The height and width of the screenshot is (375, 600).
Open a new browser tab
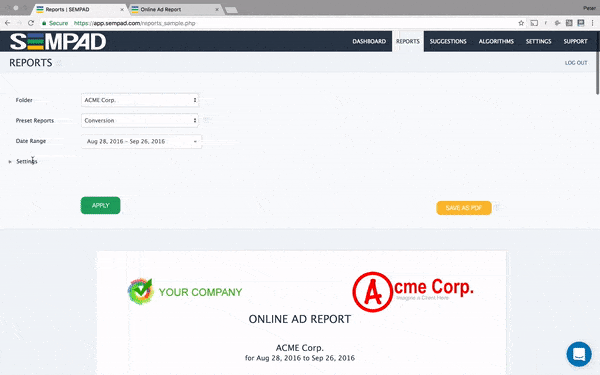pyautogui.click(x=231, y=10)
